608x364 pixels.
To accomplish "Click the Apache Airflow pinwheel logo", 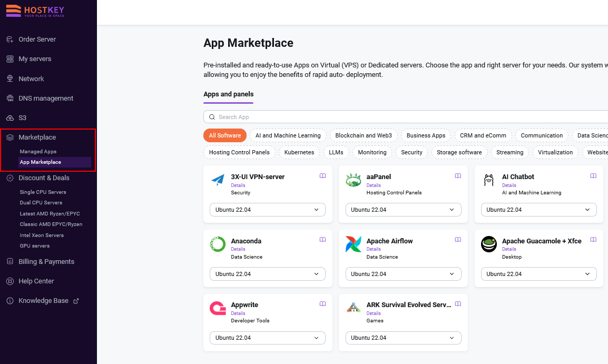I will pos(353,244).
